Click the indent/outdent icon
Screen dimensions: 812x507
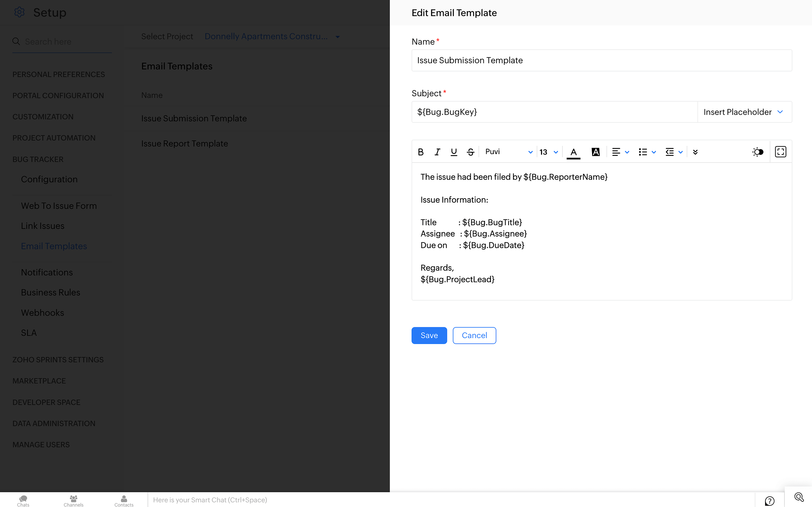pos(670,152)
